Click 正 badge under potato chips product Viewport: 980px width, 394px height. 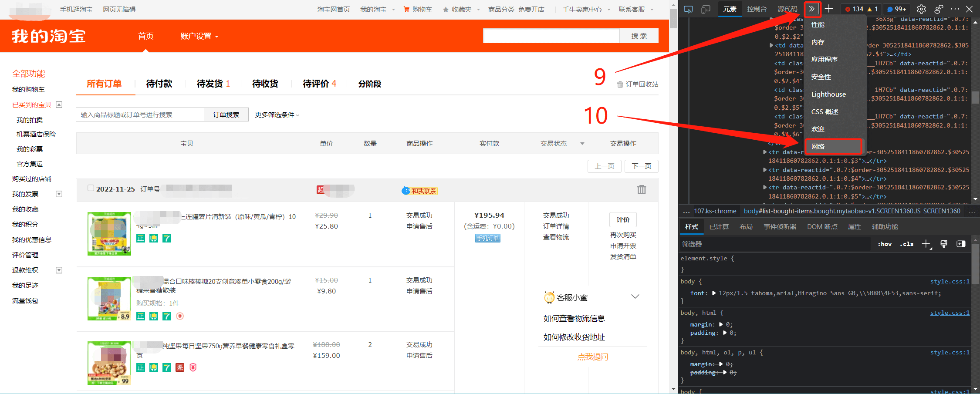(141, 238)
